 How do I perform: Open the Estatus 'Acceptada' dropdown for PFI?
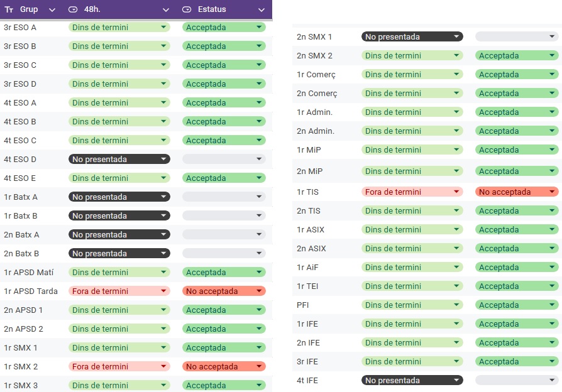click(517, 305)
